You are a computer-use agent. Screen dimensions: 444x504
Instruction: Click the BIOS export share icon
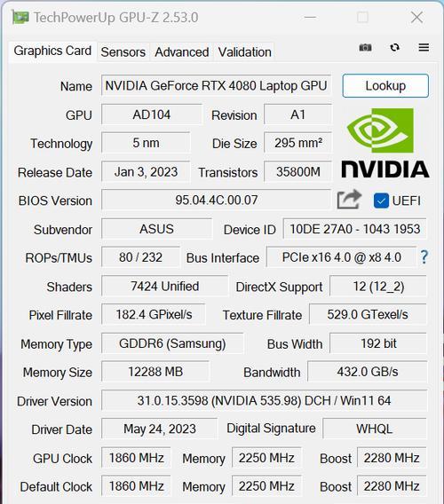[349, 200]
